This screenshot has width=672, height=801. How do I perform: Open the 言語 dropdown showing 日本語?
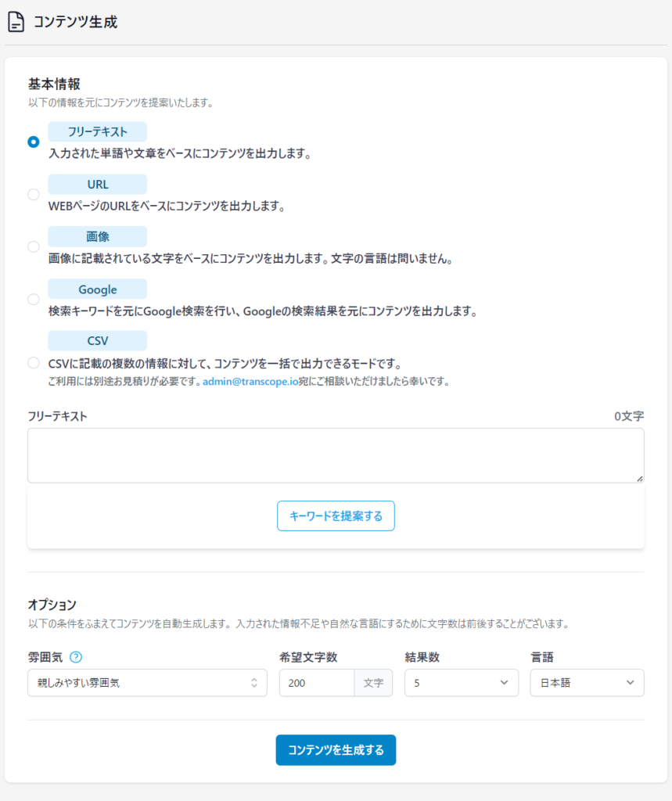(588, 683)
